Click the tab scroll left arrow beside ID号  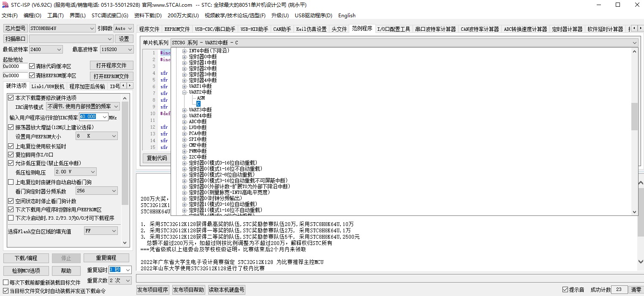[x=123, y=86]
